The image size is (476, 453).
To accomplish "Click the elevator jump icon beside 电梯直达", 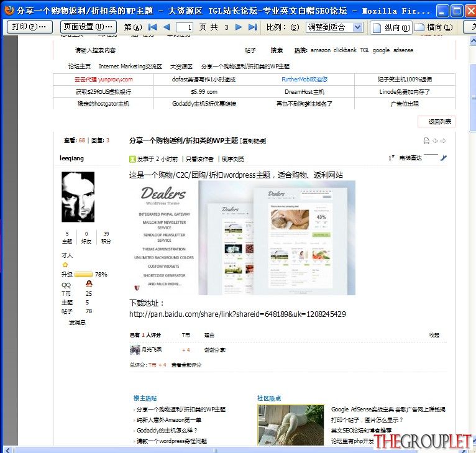I will coord(444,158).
